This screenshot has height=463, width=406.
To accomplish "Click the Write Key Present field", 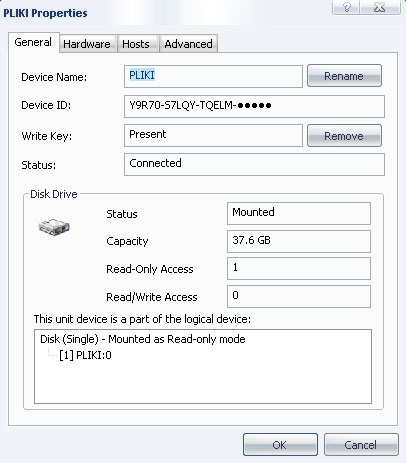I will coord(213,135).
